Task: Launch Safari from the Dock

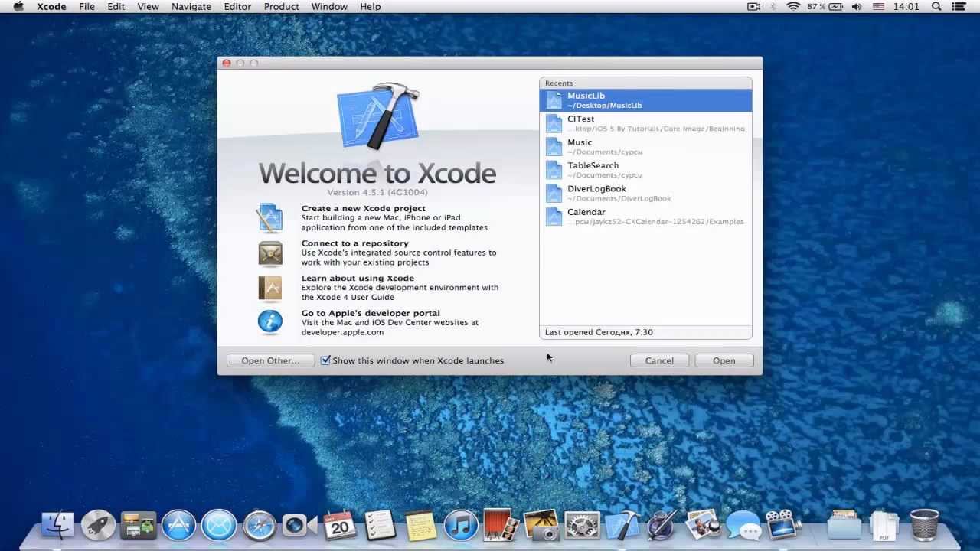Action: tap(260, 526)
